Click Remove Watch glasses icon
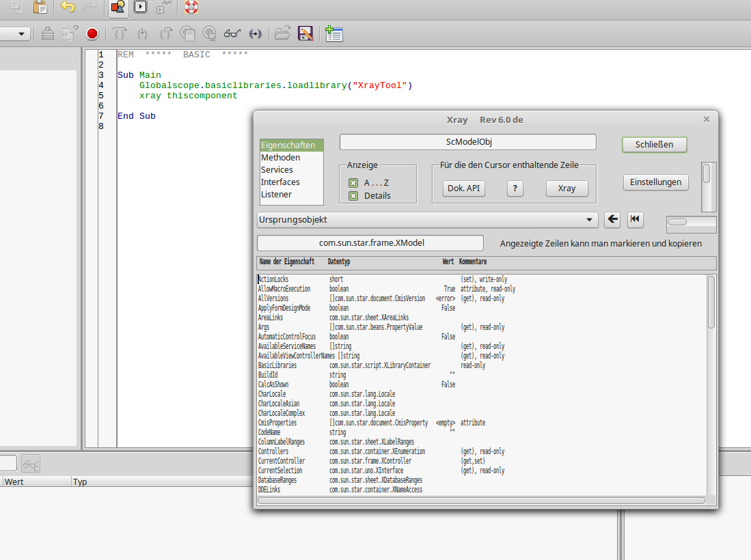This screenshot has width=751, height=560. pyautogui.click(x=31, y=464)
